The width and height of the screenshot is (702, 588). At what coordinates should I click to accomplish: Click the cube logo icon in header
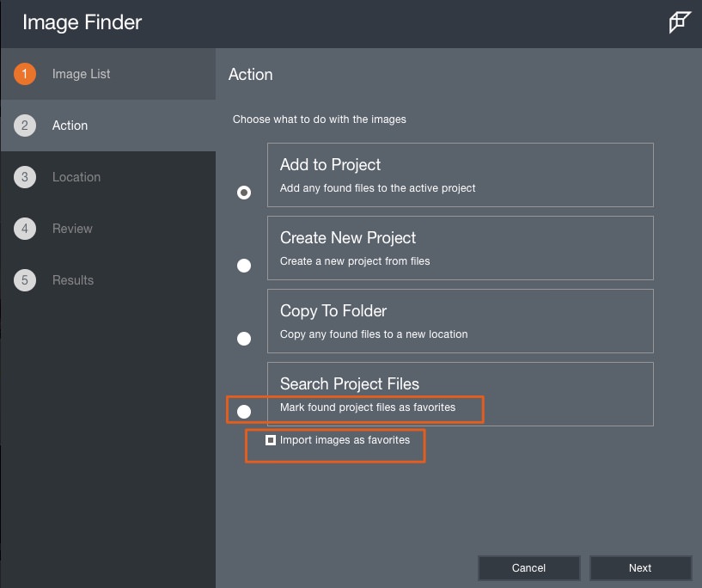coord(679,22)
